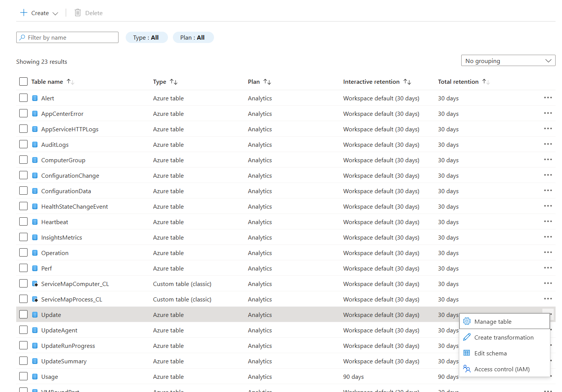Expand the Create dropdown chevron
This screenshot has width=562, height=392.
coord(55,13)
